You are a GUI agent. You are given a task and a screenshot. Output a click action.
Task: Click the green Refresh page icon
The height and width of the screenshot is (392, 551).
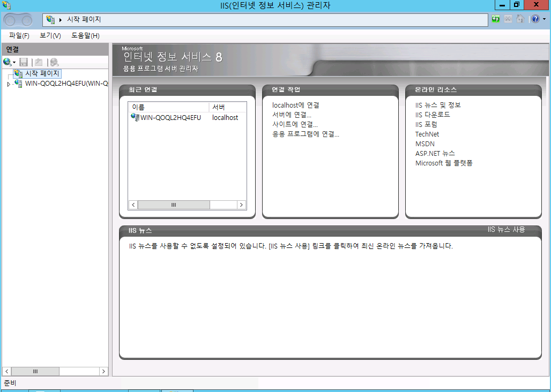pos(496,19)
